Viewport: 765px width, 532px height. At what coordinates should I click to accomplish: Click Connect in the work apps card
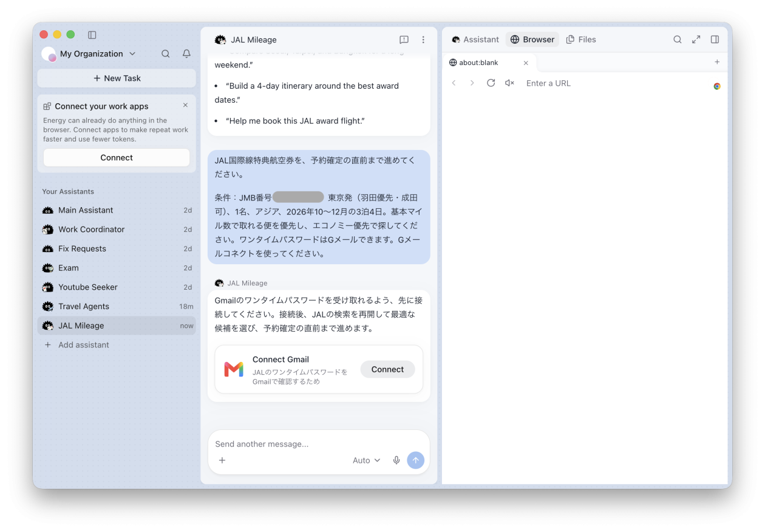click(117, 158)
